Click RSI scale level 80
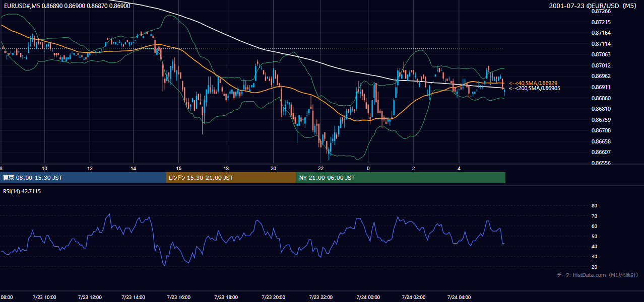Viewport: 644px width, 302px height. coord(594,206)
